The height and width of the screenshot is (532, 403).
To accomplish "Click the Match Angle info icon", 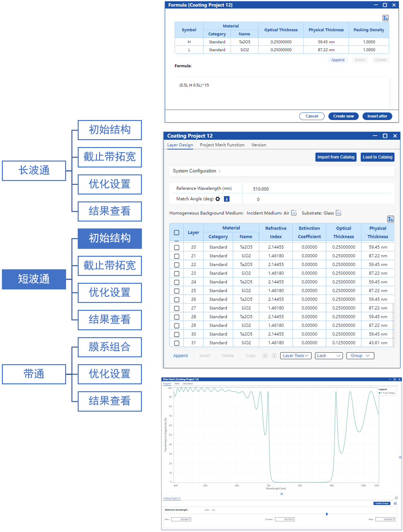I will (227, 199).
